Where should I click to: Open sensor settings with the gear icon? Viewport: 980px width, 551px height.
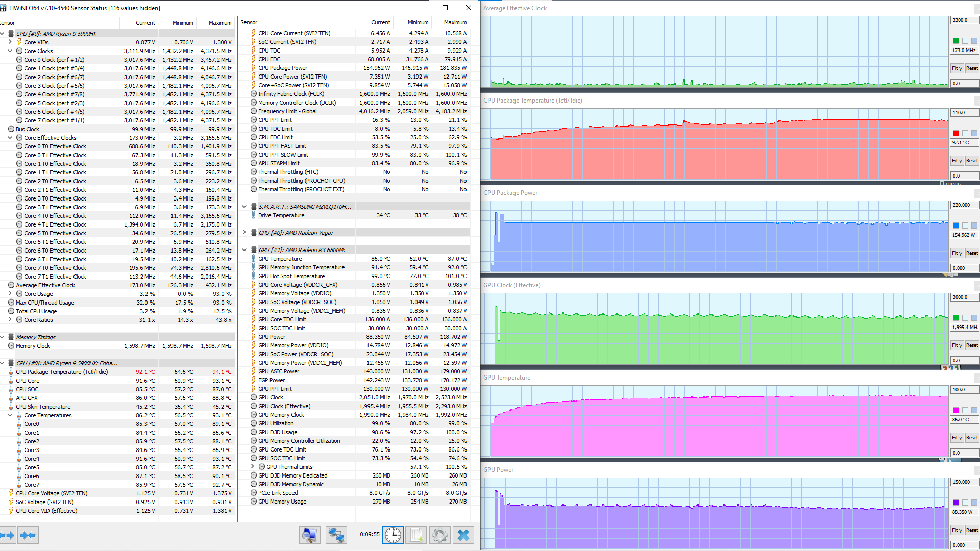(x=439, y=535)
